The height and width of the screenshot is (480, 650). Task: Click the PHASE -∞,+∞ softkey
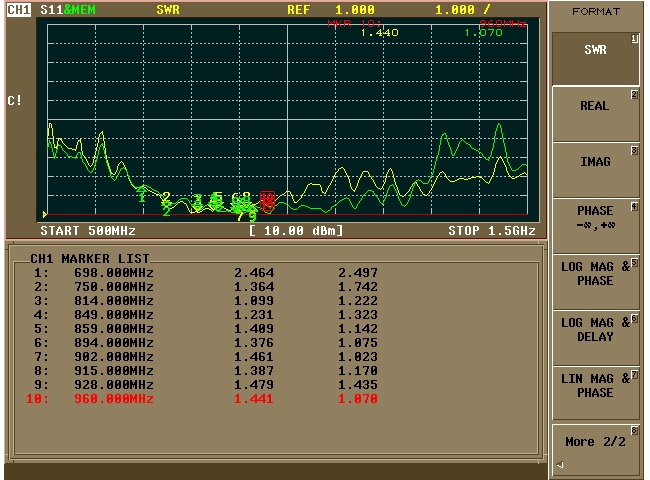tap(596, 227)
